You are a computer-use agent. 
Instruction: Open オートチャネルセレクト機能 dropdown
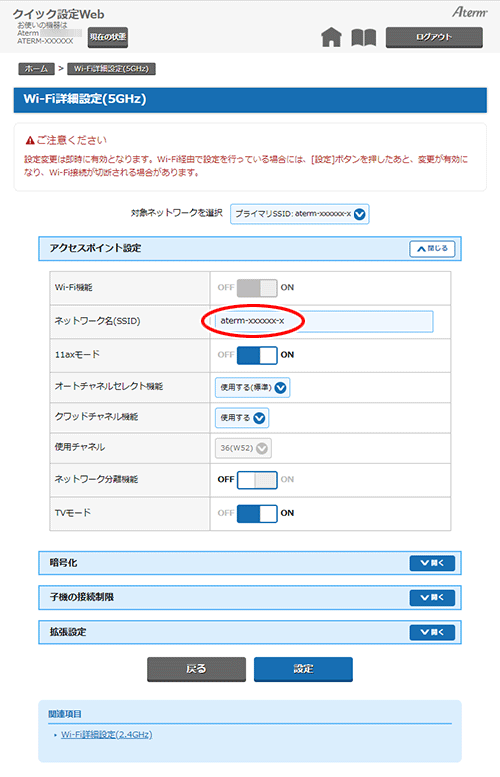tap(252, 388)
